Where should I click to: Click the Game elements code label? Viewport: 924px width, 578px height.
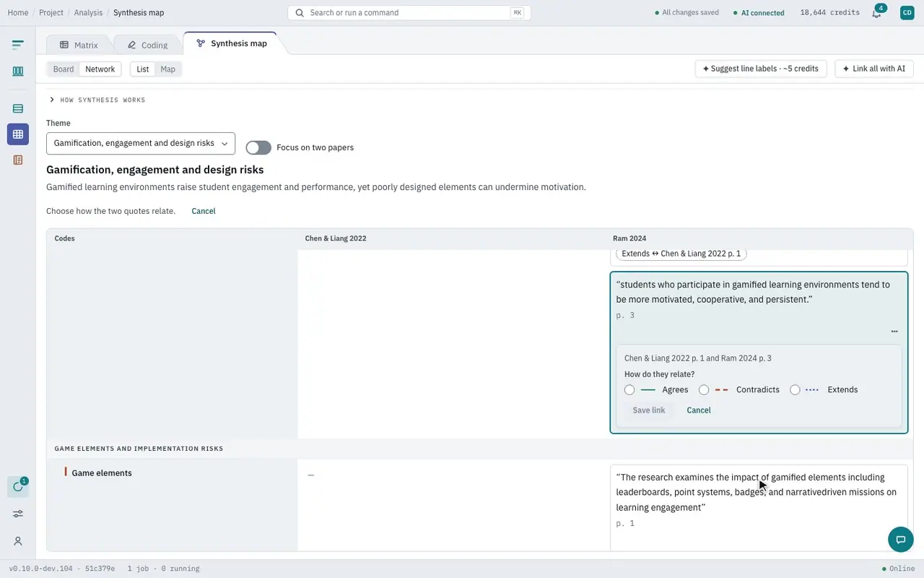coord(102,473)
